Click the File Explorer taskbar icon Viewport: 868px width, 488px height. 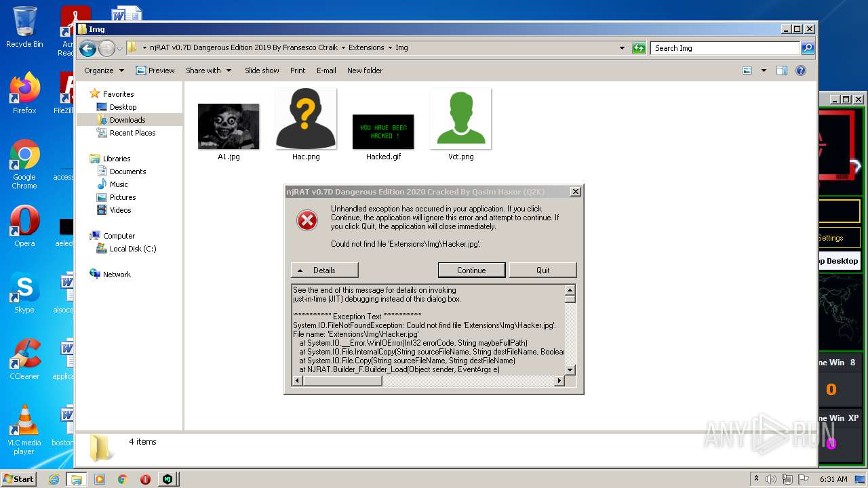(x=77, y=479)
